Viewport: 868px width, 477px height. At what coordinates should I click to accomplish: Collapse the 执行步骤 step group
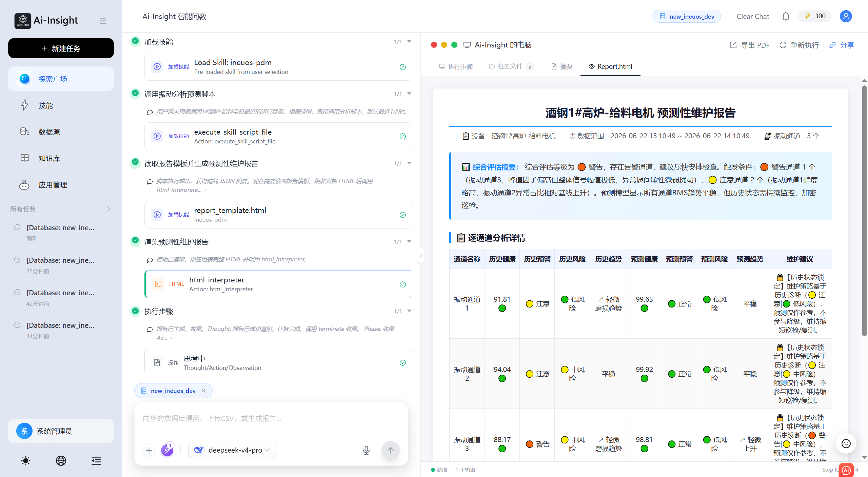pyautogui.click(x=409, y=311)
